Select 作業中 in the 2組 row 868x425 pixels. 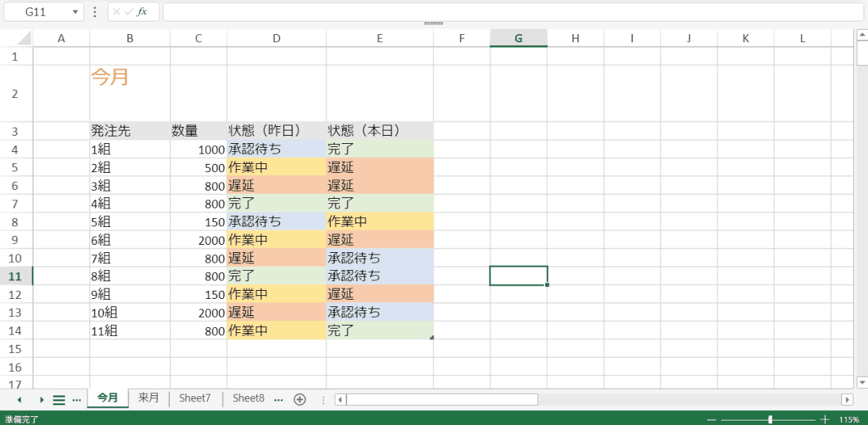[x=276, y=168]
